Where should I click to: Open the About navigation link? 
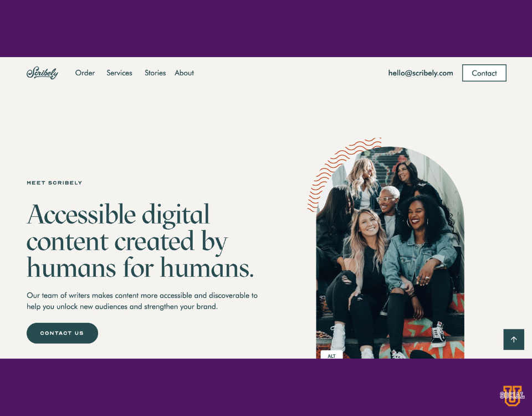pyautogui.click(x=184, y=73)
